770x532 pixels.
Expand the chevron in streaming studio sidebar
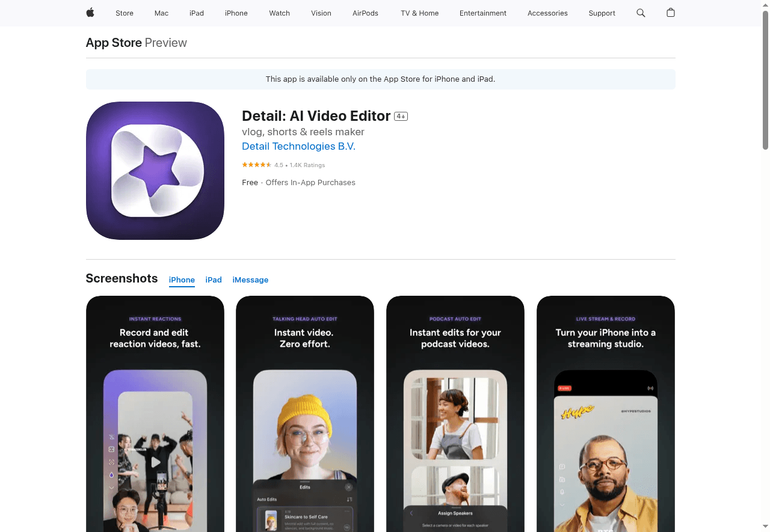coord(561,504)
